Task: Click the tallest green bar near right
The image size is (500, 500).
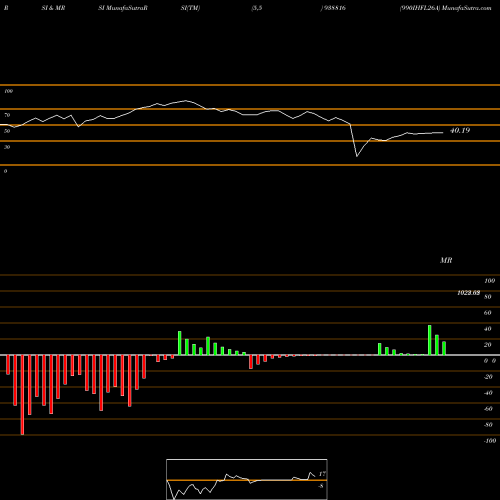Action: pyautogui.click(x=430, y=340)
